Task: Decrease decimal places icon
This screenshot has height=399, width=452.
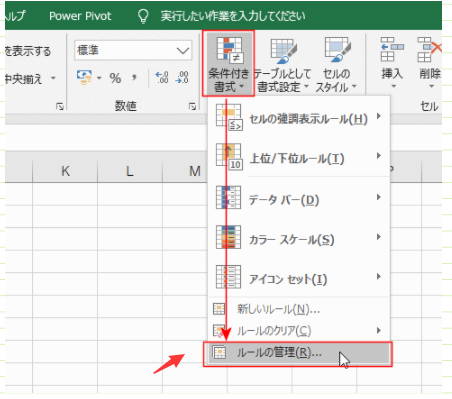Action: pyautogui.click(x=182, y=78)
